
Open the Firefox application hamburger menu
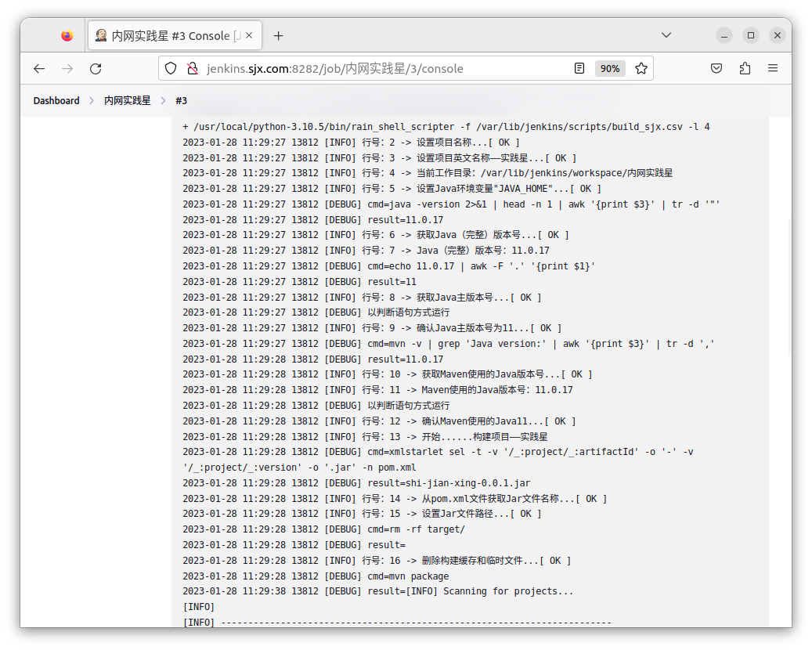[x=773, y=69]
